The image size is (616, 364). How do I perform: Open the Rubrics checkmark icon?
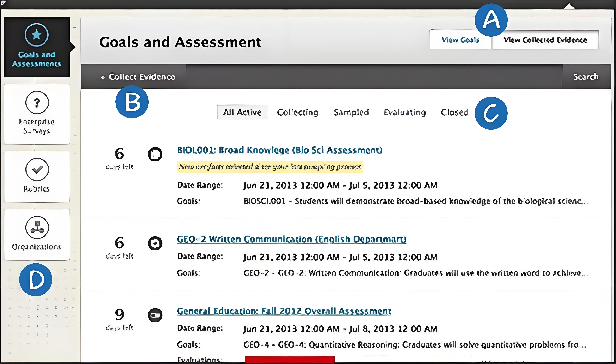click(37, 169)
